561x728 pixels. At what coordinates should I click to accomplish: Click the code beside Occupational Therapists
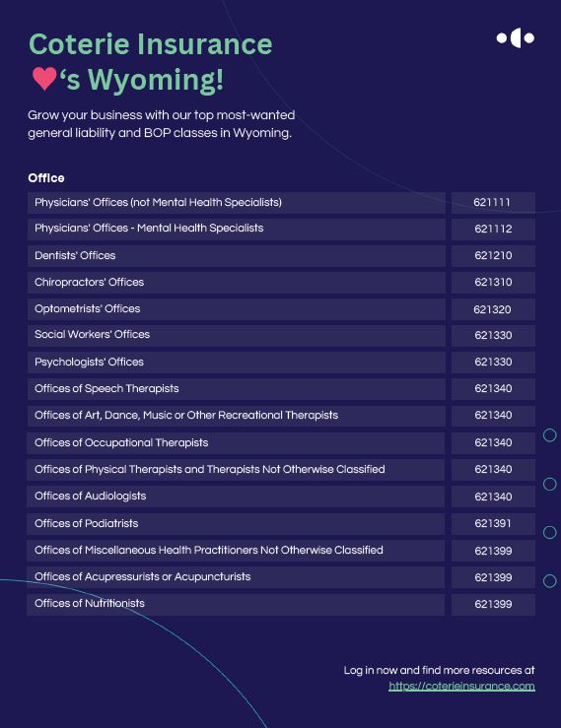[x=493, y=443]
